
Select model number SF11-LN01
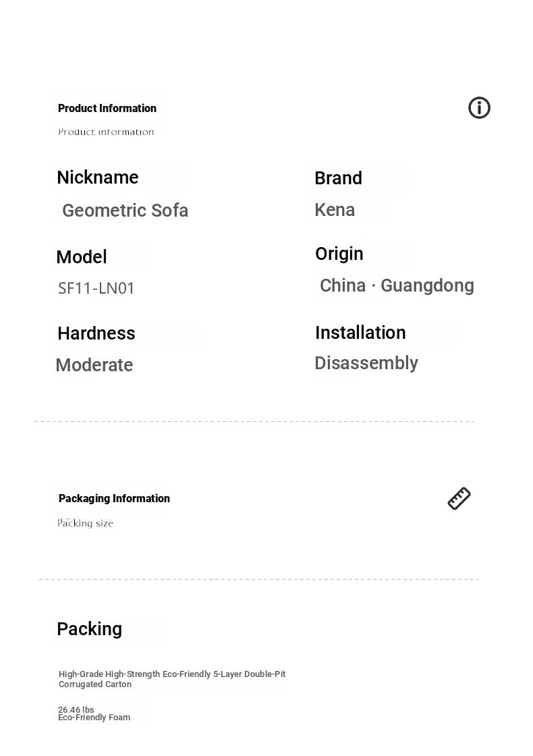pyautogui.click(x=96, y=288)
